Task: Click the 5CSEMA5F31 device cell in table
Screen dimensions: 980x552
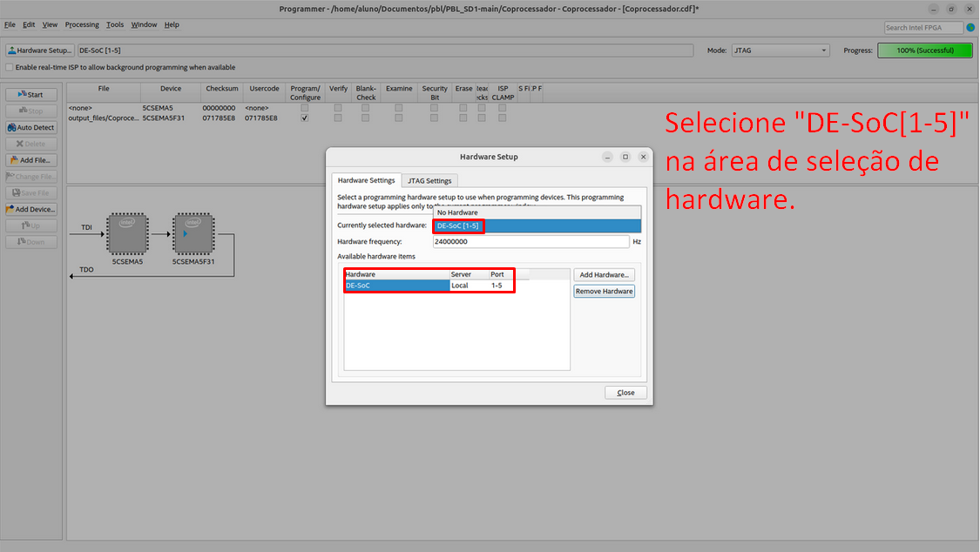Action: [164, 118]
